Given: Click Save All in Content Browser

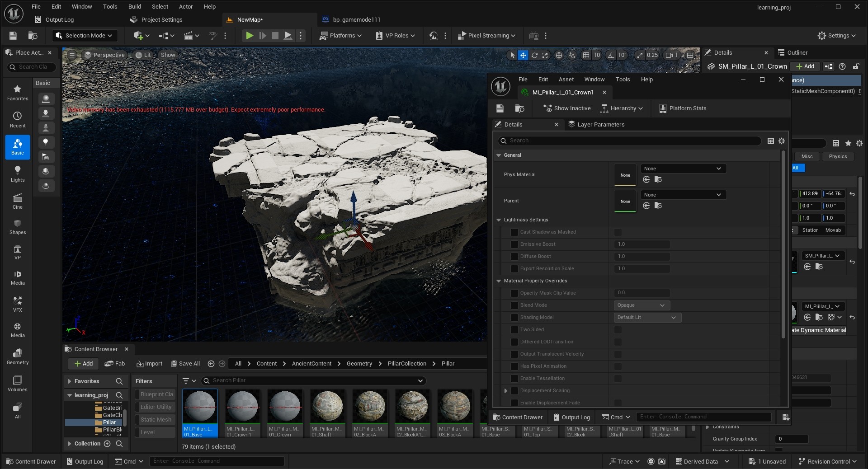Looking at the screenshot, I should (185, 364).
